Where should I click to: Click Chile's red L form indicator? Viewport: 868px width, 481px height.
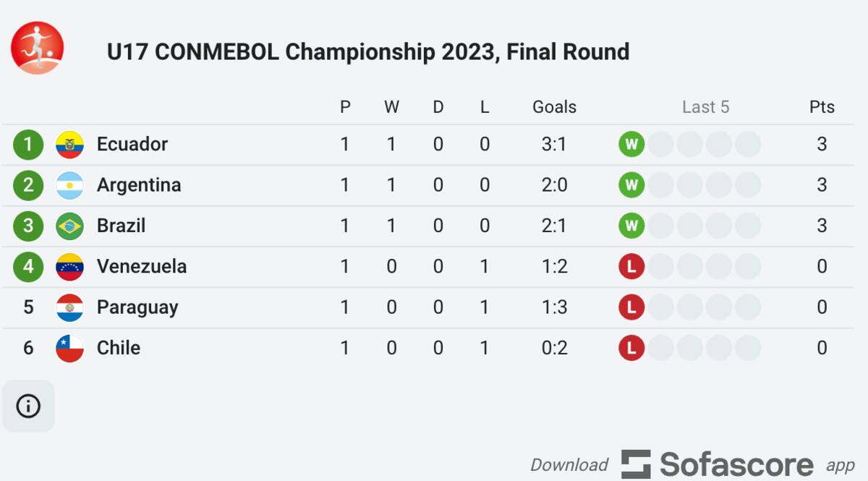pyautogui.click(x=631, y=348)
